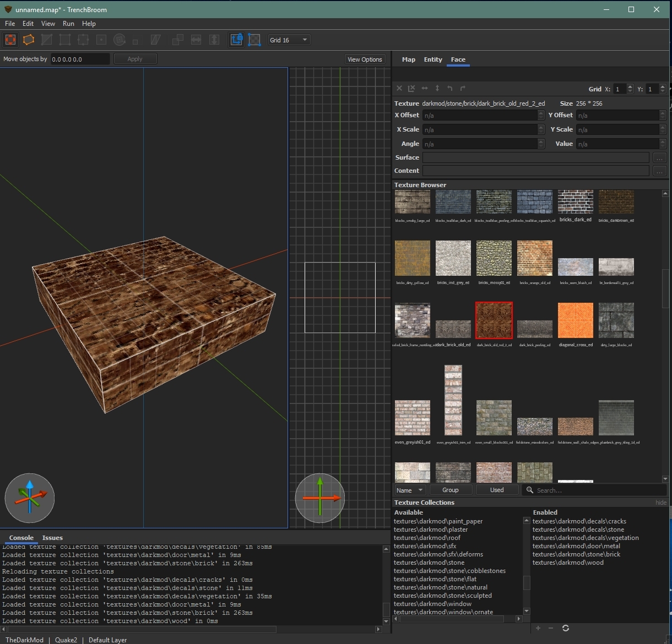Toggle texture lock in toolbar
This screenshot has height=644, width=672.
(x=237, y=40)
